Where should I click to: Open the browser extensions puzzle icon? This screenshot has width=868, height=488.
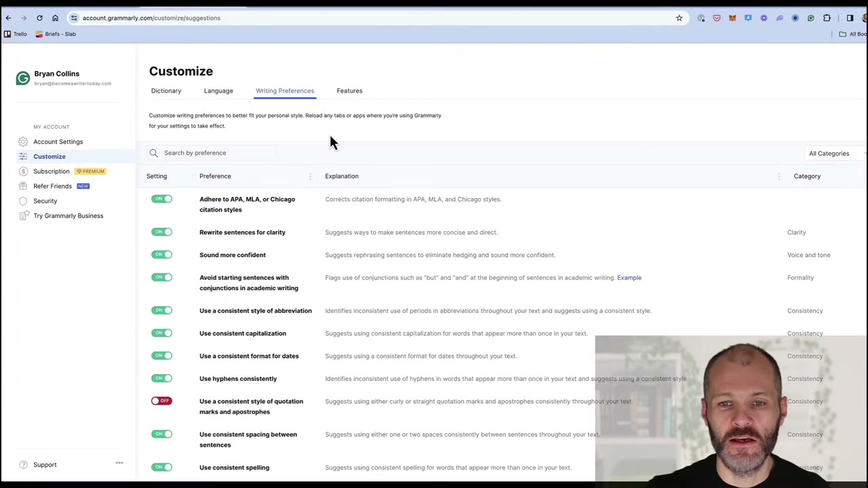click(827, 18)
